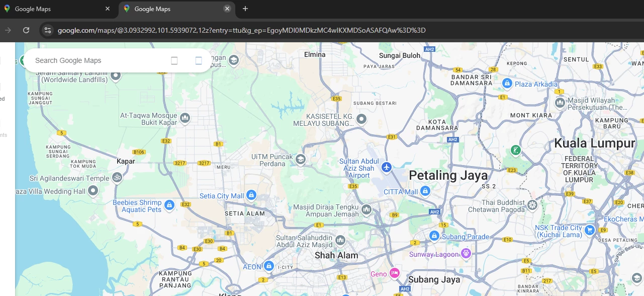Click the Villa Wedding Hall pin
Screen dimensions: 644x296
coord(93,191)
